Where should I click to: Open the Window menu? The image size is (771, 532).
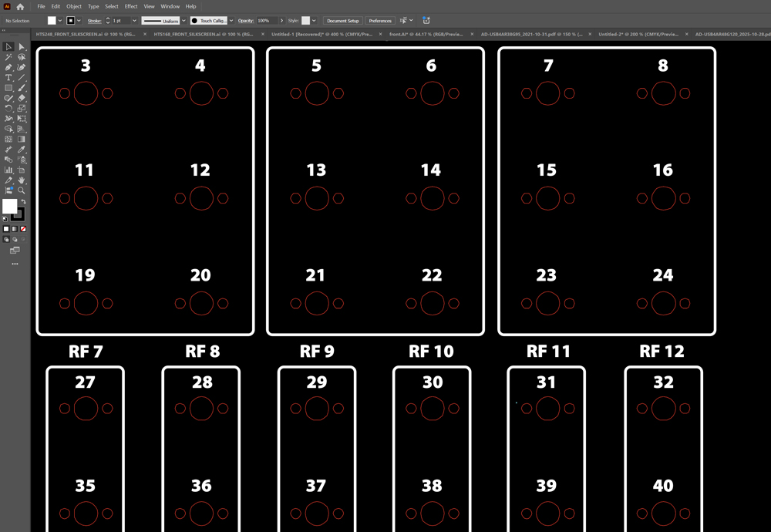pyautogui.click(x=170, y=6)
